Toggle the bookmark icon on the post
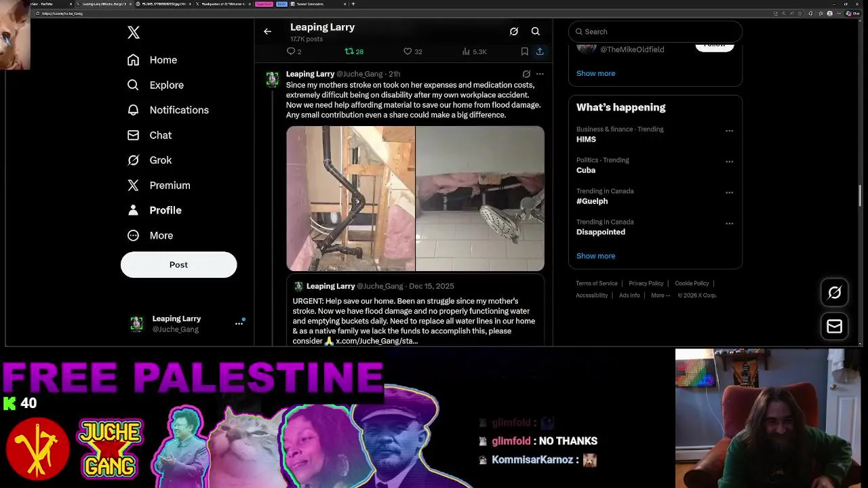The width and height of the screenshot is (868, 488). tap(524, 52)
